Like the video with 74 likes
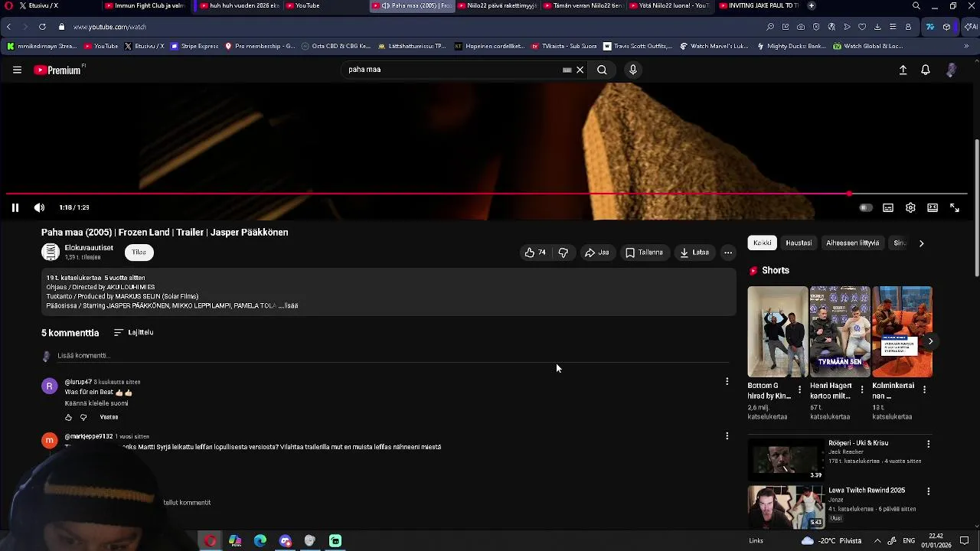The height and width of the screenshot is (551, 980). pos(536,253)
